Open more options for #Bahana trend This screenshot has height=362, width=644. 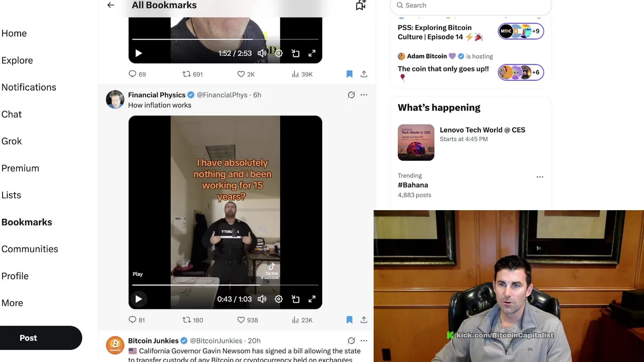(x=540, y=177)
